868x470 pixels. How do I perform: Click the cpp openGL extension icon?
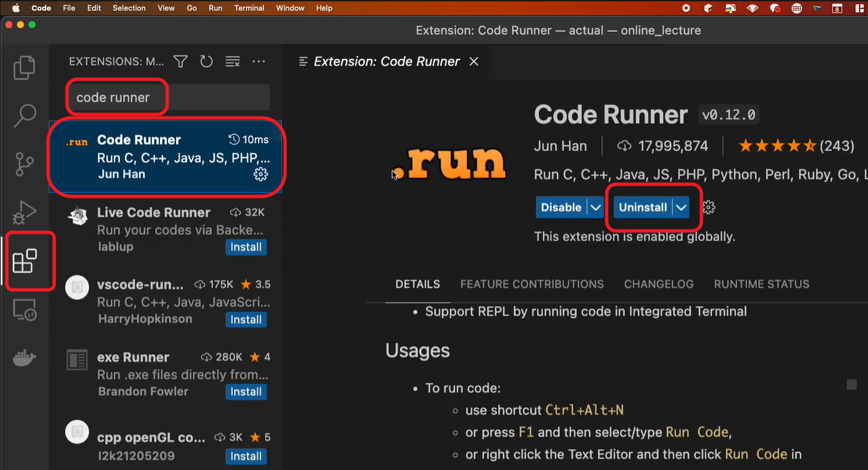tap(77, 432)
